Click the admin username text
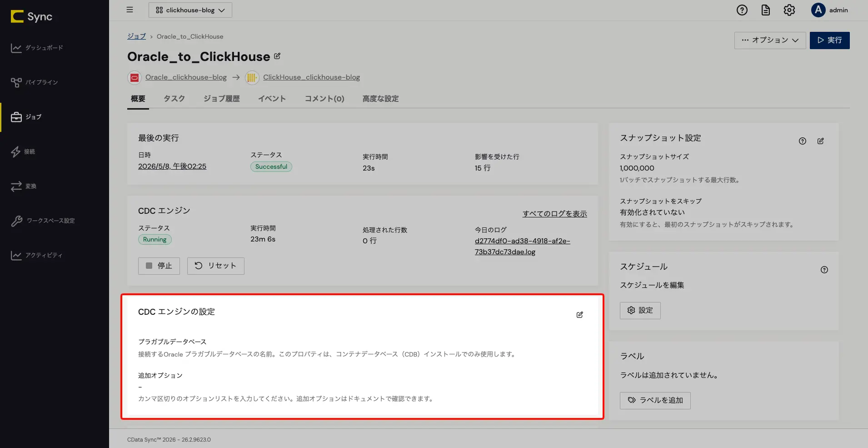This screenshot has width=868, height=448. pos(838,10)
